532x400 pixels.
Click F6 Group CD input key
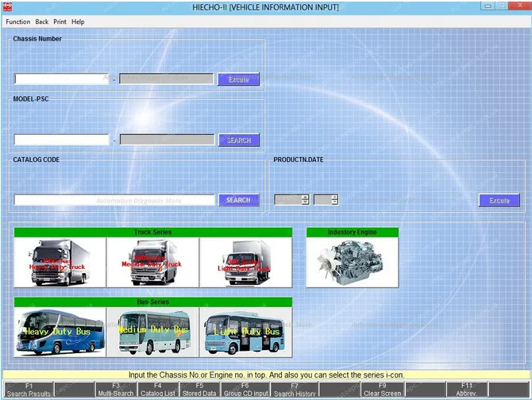tap(245, 390)
